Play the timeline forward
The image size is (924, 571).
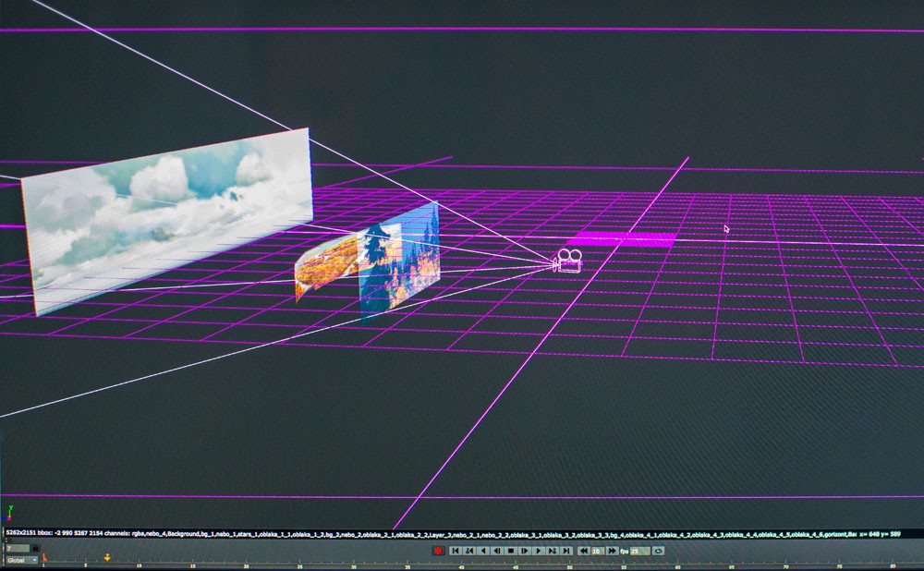539,551
